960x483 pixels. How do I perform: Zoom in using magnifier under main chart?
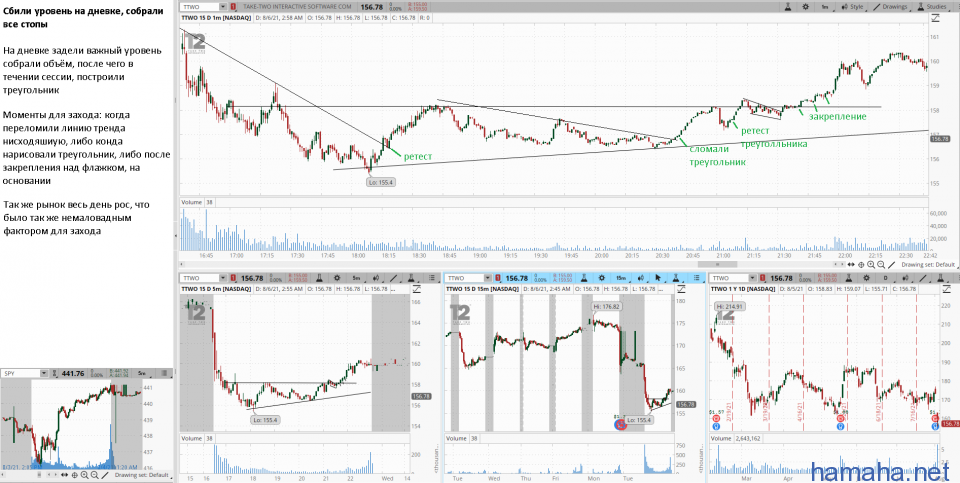coord(871,264)
